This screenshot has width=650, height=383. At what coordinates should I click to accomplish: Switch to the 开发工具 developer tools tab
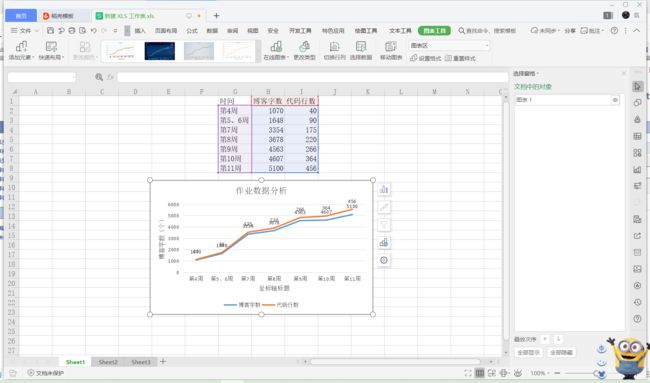(x=300, y=31)
